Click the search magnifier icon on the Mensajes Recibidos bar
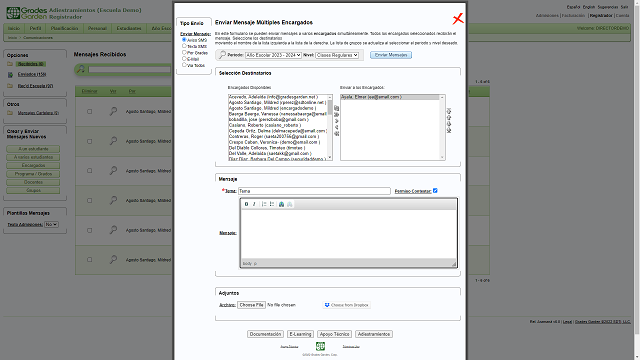 click(81, 69)
